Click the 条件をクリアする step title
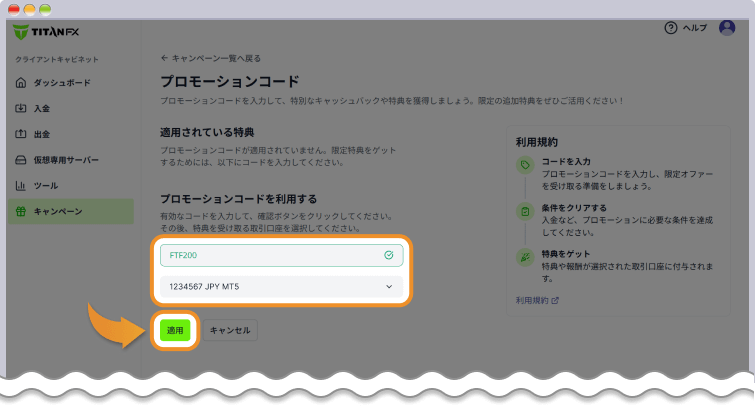This screenshot has height=408, width=755. click(x=574, y=208)
